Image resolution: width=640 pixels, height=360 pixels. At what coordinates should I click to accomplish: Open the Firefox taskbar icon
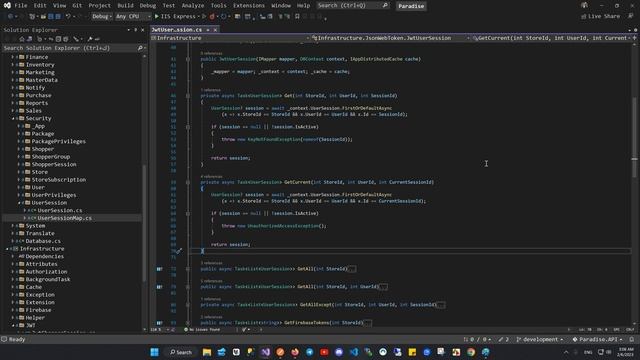point(295,352)
